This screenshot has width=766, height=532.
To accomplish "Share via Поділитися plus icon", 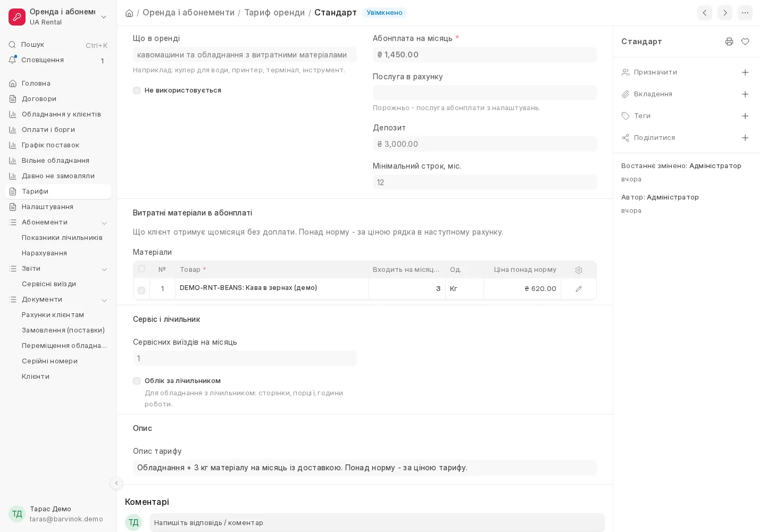I will 745,138.
